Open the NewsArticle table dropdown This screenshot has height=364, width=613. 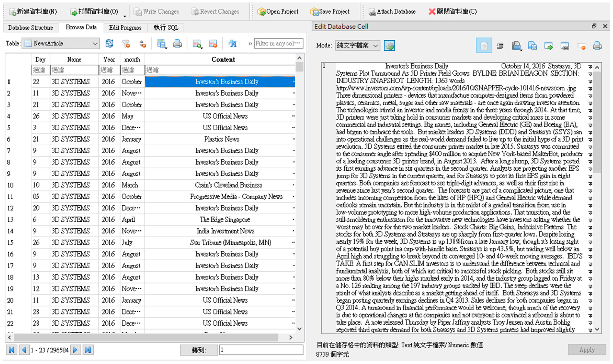point(95,44)
